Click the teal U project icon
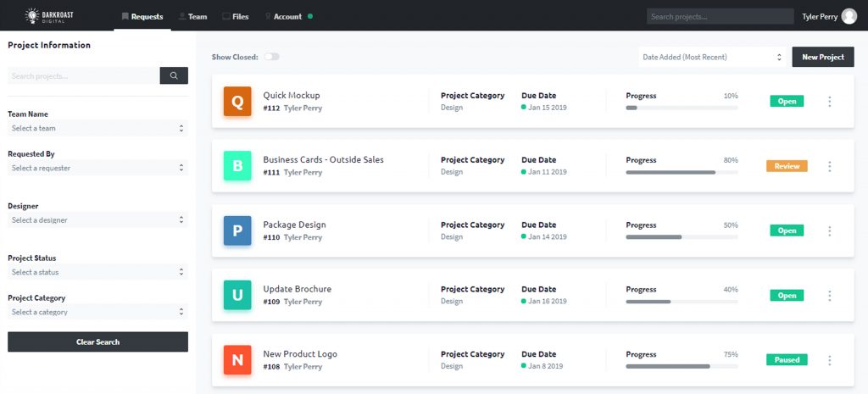This screenshot has width=868, height=394. 237,296
